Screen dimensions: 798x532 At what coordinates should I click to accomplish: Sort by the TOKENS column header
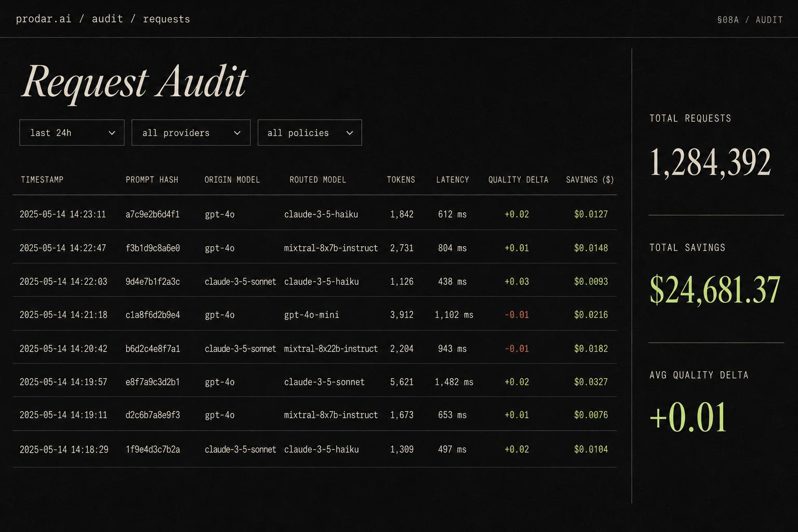(x=401, y=180)
